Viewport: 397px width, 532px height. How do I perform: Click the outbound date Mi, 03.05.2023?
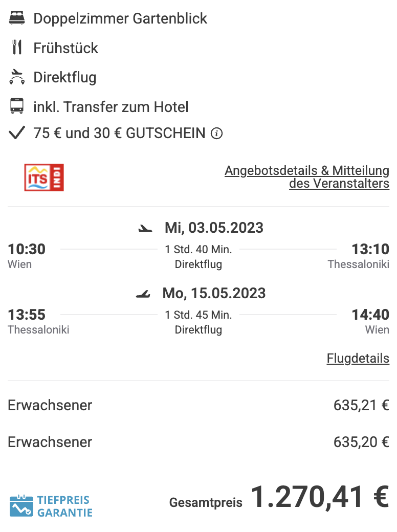click(x=214, y=228)
